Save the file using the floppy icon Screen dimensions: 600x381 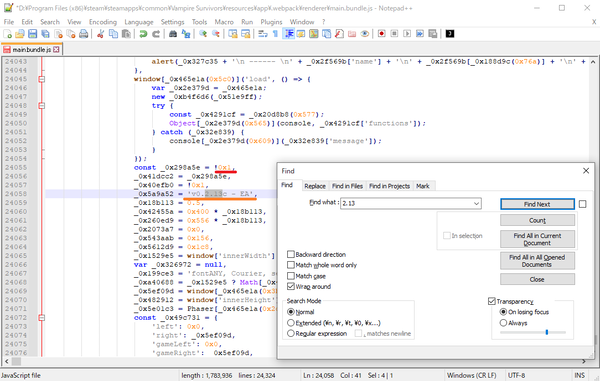(33, 34)
